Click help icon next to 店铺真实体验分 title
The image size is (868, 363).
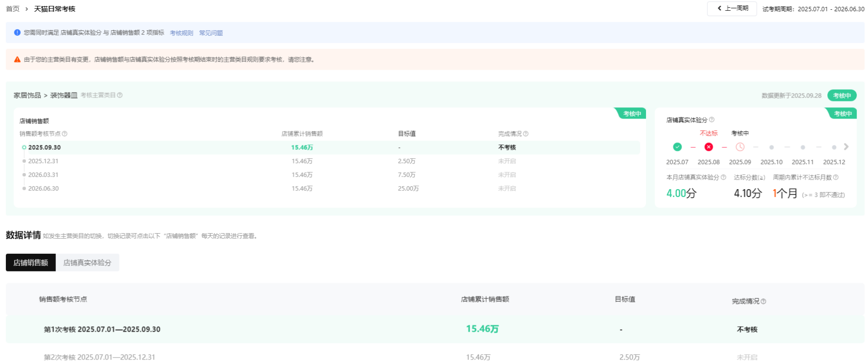(712, 120)
